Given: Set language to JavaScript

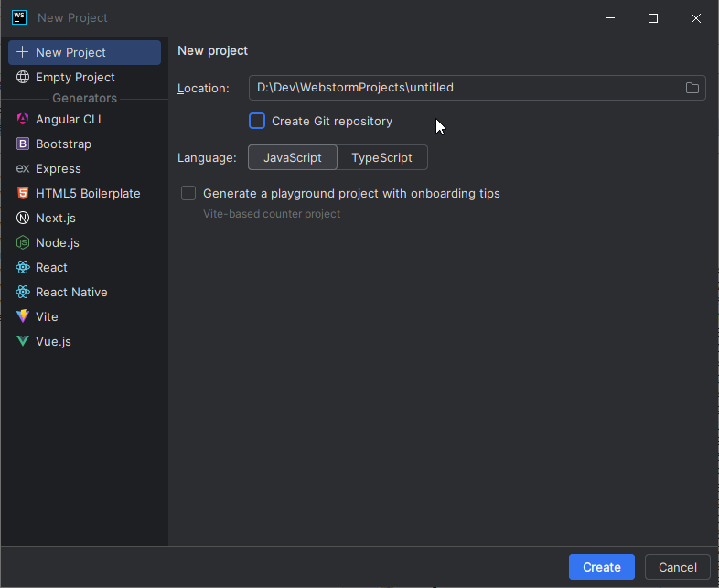Looking at the screenshot, I should [293, 157].
